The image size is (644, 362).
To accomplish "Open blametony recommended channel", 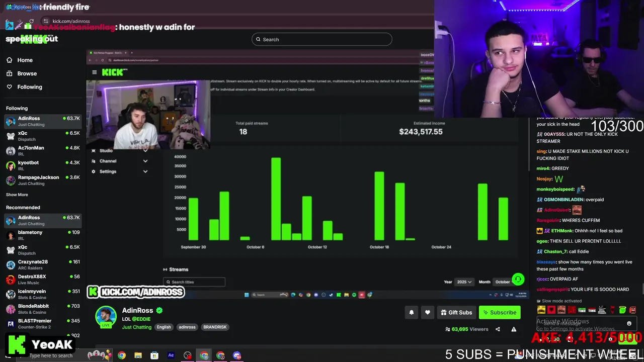I will click(43, 235).
